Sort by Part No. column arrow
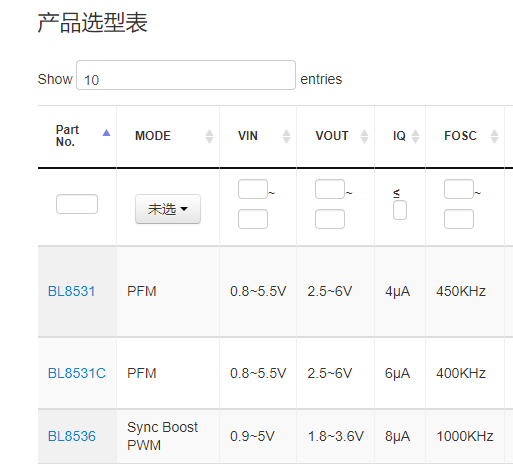The width and height of the screenshot is (513, 473). pos(106,133)
